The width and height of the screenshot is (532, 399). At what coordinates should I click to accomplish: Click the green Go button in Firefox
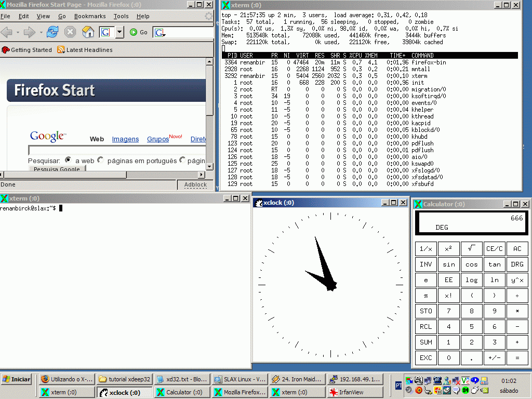(x=139, y=32)
